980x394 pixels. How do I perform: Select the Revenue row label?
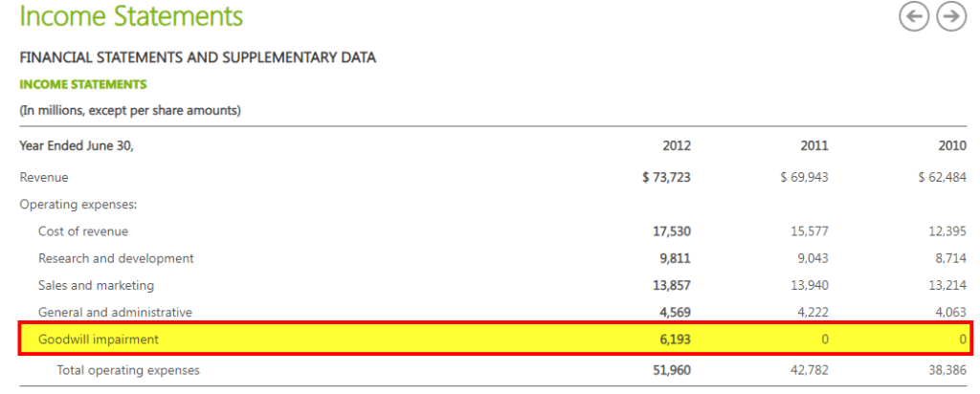pos(44,177)
